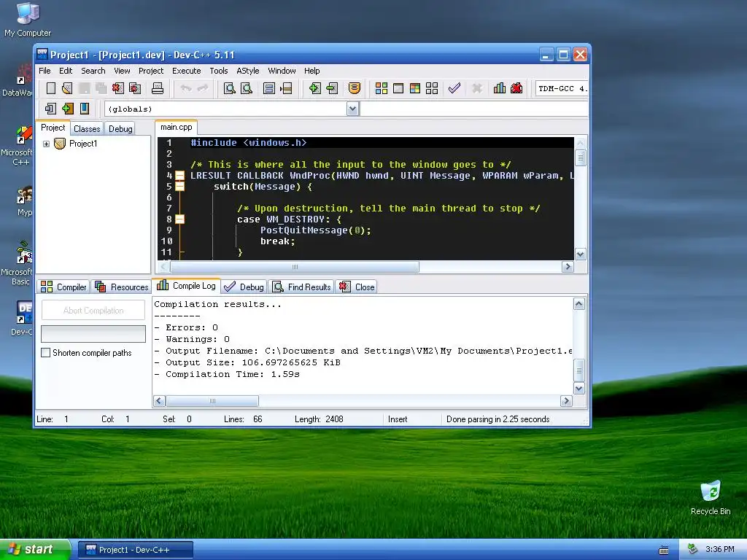
Task: Click the Windows Start button
Action: point(34,550)
